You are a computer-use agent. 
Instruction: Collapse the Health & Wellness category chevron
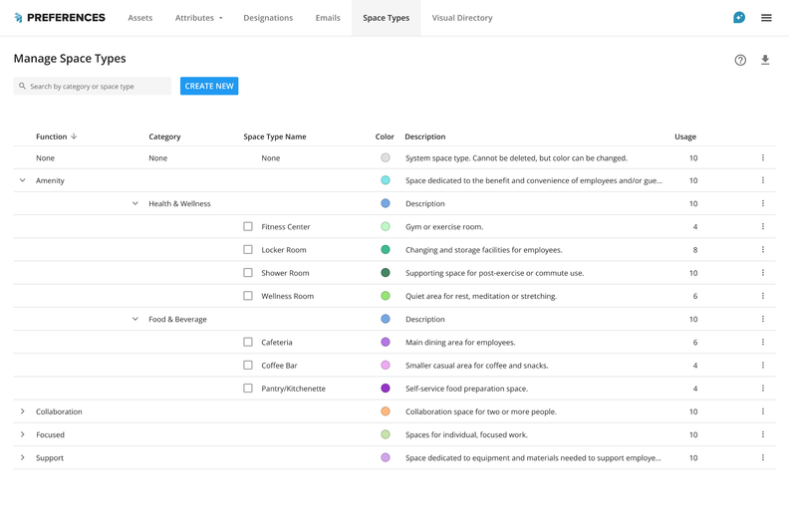pos(135,203)
